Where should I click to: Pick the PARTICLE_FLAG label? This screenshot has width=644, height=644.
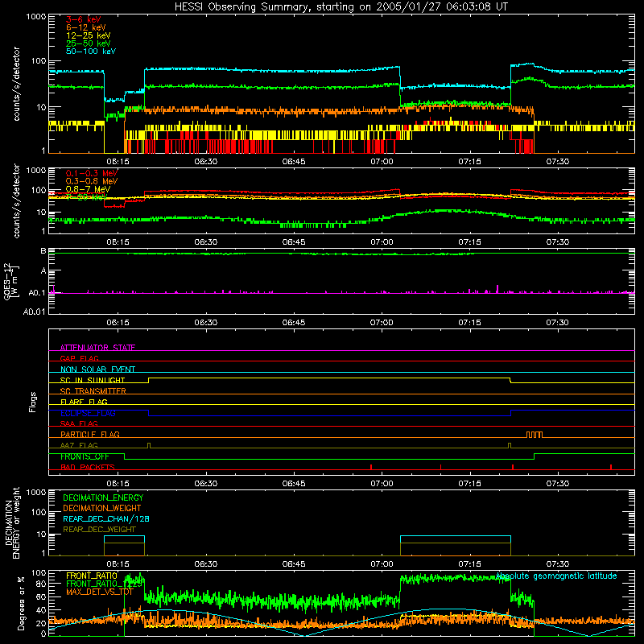90,434
